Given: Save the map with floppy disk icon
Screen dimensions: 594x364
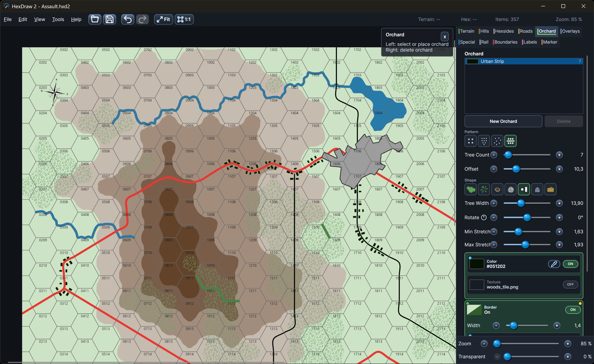Looking at the screenshot, I should 109,19.
